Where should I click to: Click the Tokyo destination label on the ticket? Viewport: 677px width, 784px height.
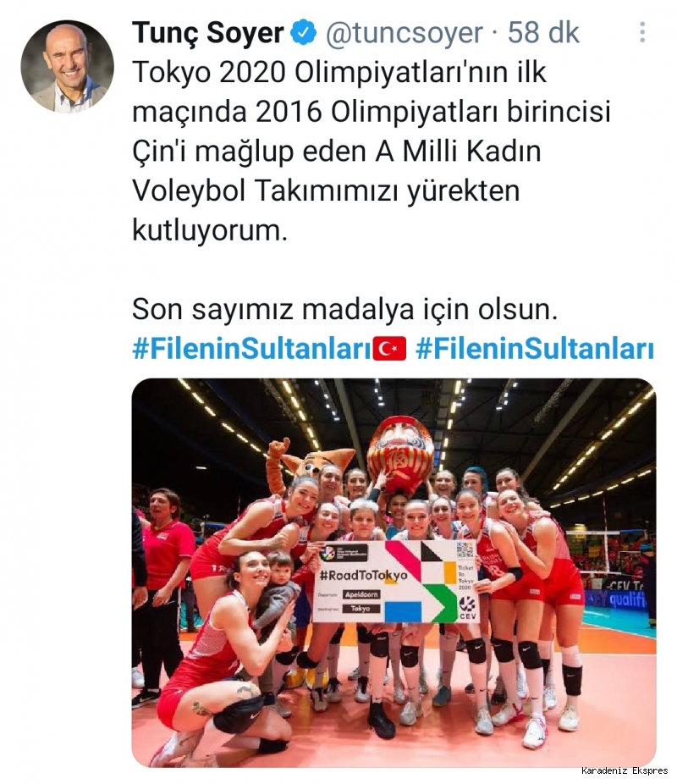tap(361, 609)
